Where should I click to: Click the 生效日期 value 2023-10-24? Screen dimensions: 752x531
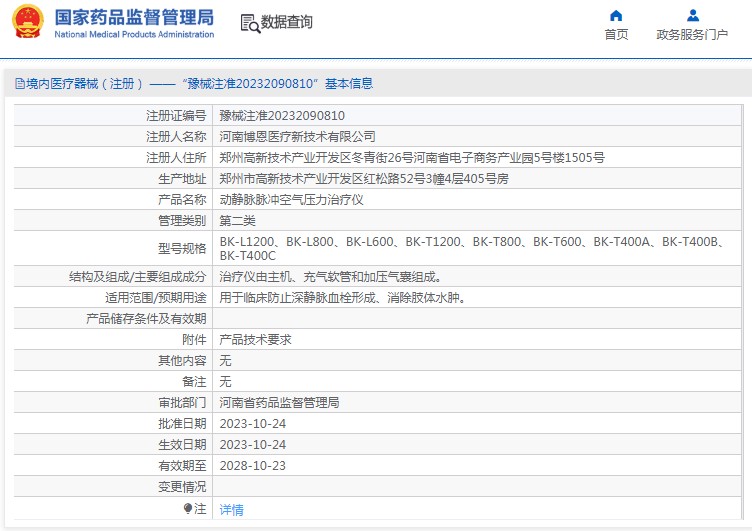[253, 445]
